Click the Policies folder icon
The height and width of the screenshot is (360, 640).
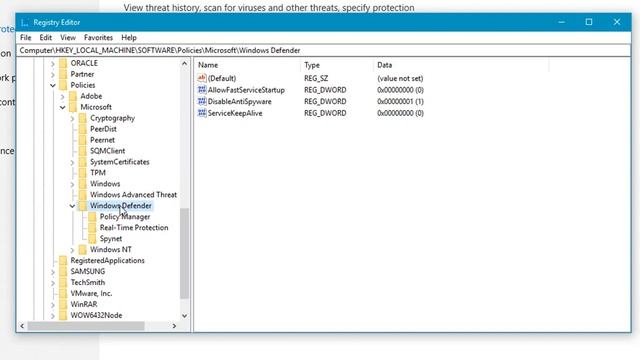coord(63,85)
